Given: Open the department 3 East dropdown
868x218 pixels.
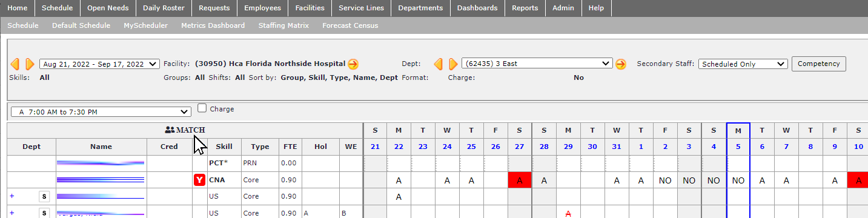Looking at the screenshot, I should 537,64.
